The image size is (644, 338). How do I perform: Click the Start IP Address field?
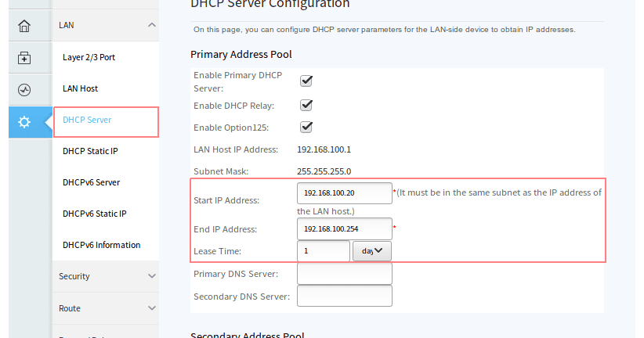(345, 193)
